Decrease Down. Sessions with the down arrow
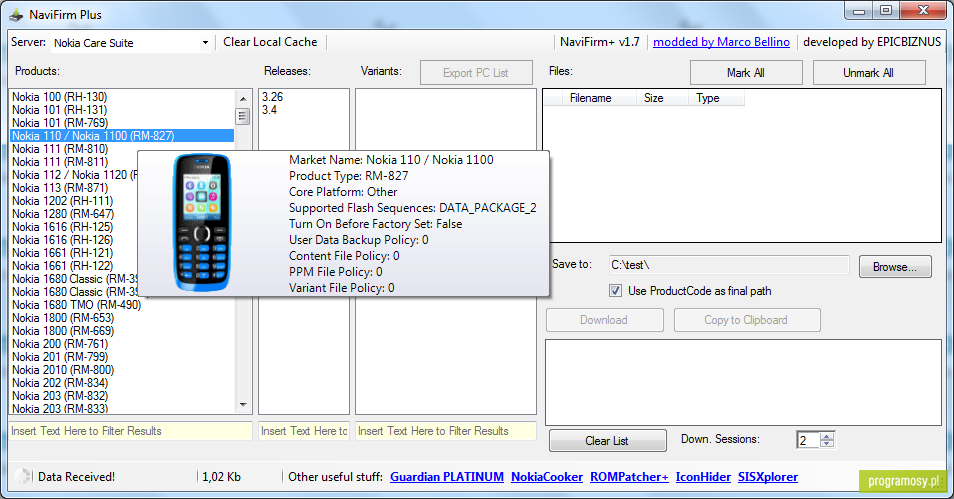This screenshot has height=499, width=954. [x=826, y=444]
